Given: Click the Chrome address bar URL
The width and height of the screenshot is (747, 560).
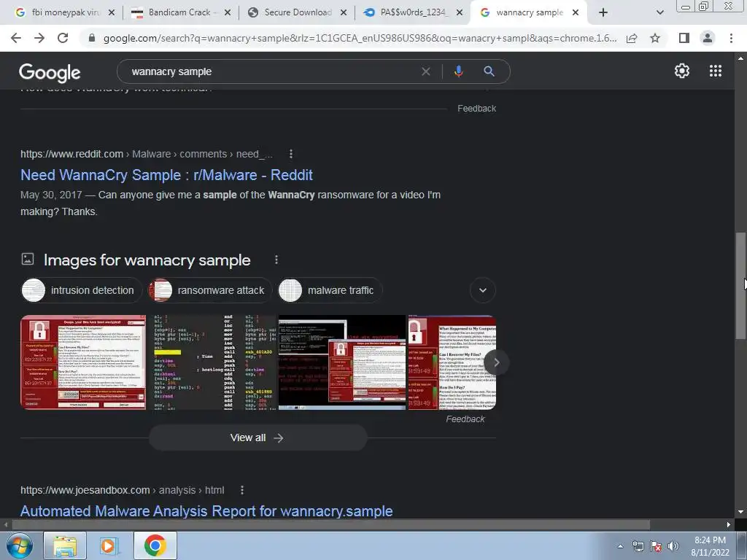Looking at the screenshot, I should [x=360, y=38].
